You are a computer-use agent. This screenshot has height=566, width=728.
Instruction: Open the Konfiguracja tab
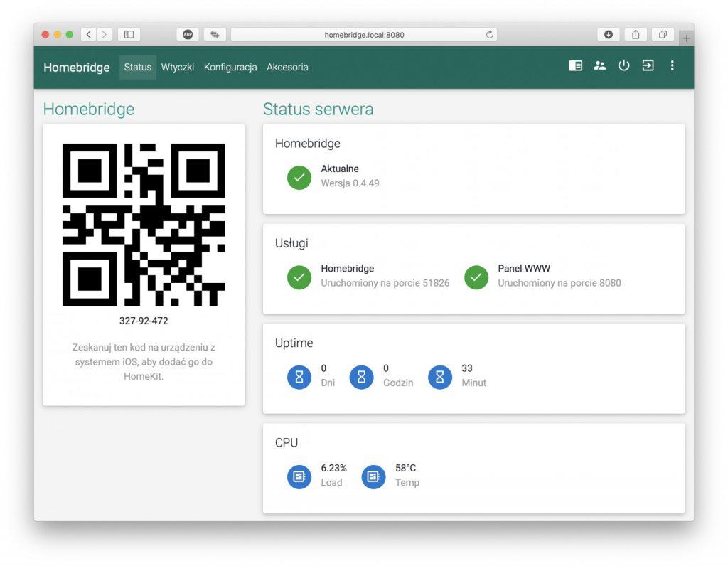230,67
